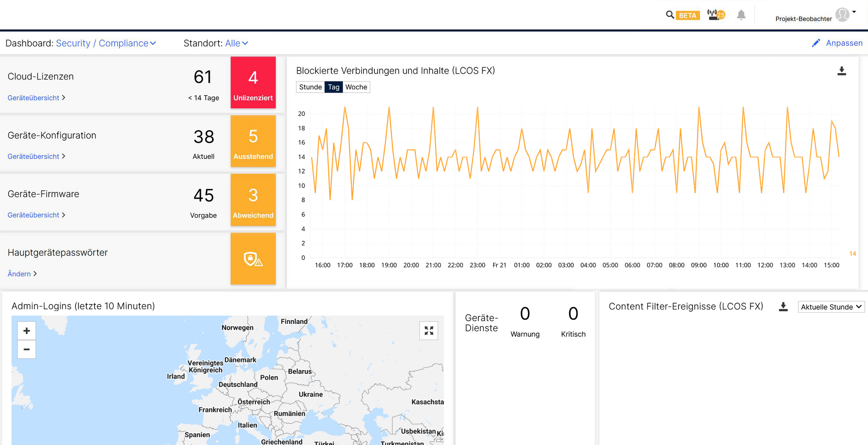Expand the map to fullscreen view
The height and width of the screenshot is (445, 868).
428,330
